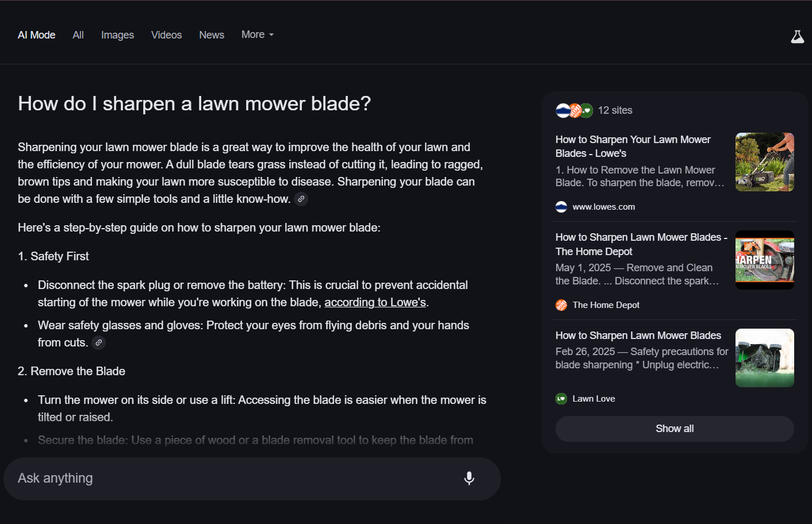Click source link icon after intro paragraph
The image size is (812, 524).
tap(301, 199)
